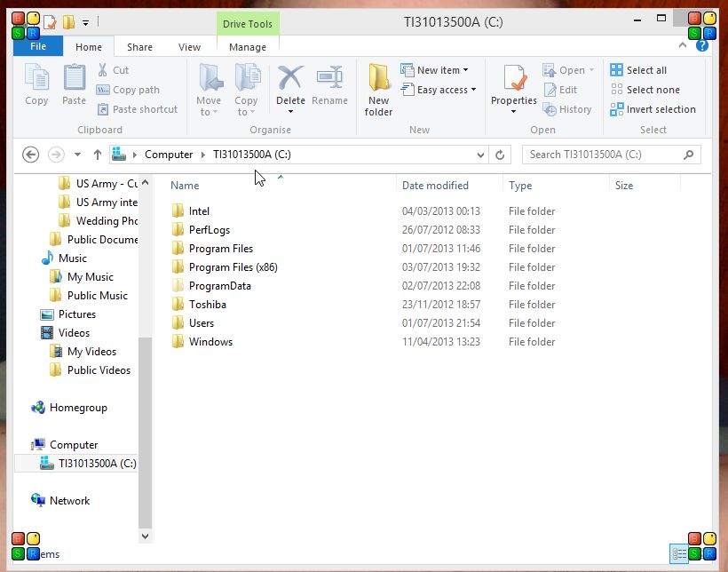Image resolution: width=728 pixels, height=572 pixels.
Task: Click Select all
Action: (638, 70)
